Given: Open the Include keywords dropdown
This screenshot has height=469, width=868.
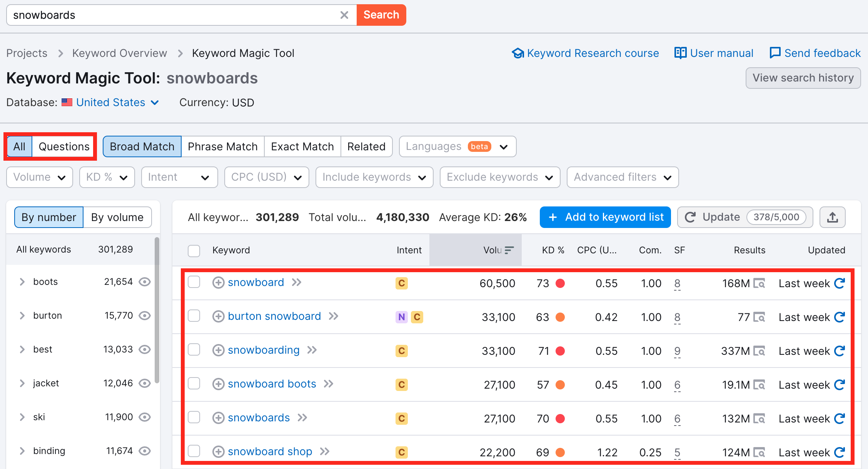Looking at the screenshot, I should 374,177.
